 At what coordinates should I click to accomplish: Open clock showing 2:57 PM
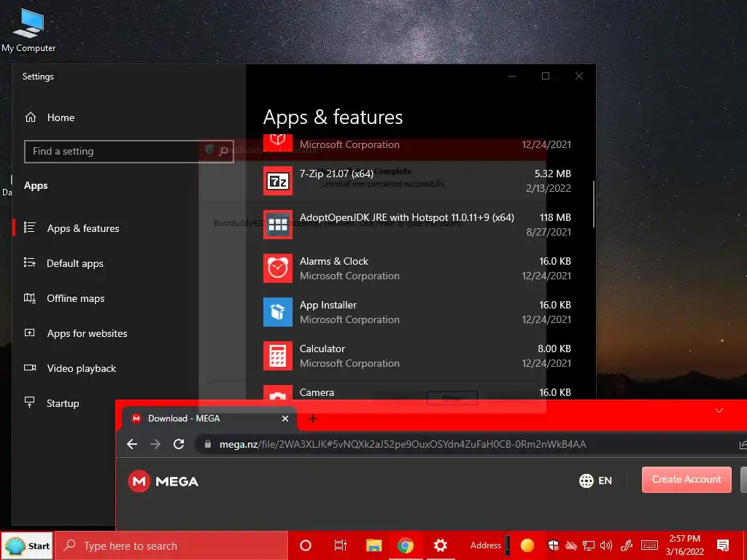click(684, 545)
